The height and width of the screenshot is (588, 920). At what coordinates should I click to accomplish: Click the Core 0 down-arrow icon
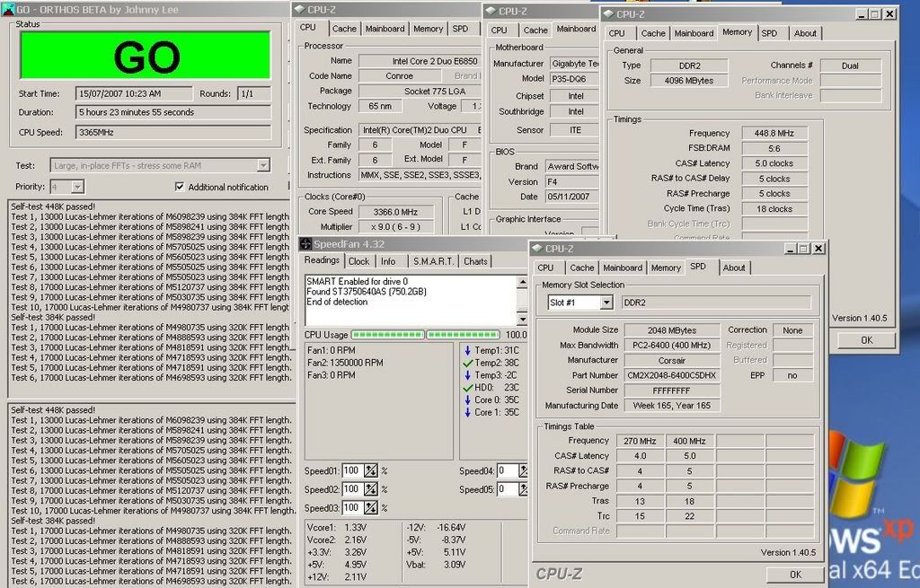click(x=467, y=399)
